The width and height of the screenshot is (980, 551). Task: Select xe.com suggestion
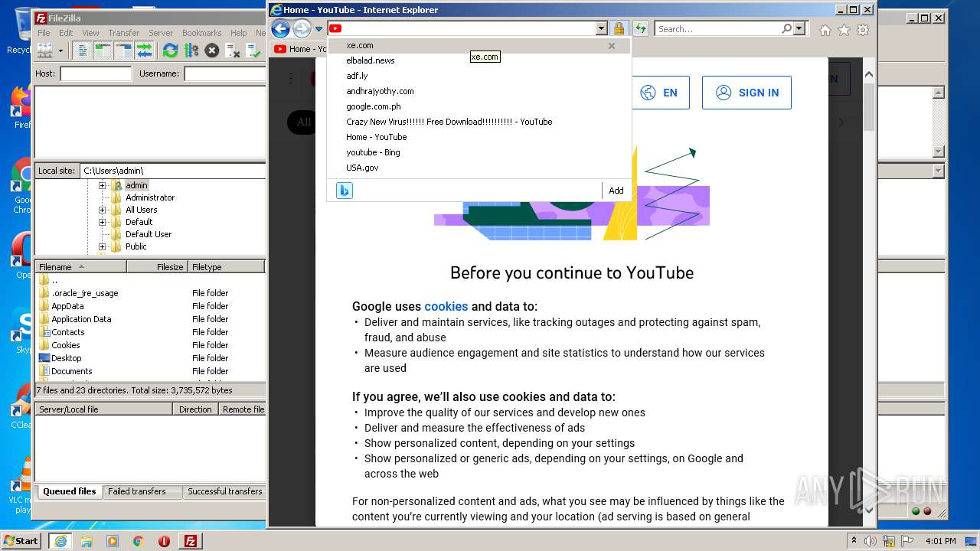[479, 45]
